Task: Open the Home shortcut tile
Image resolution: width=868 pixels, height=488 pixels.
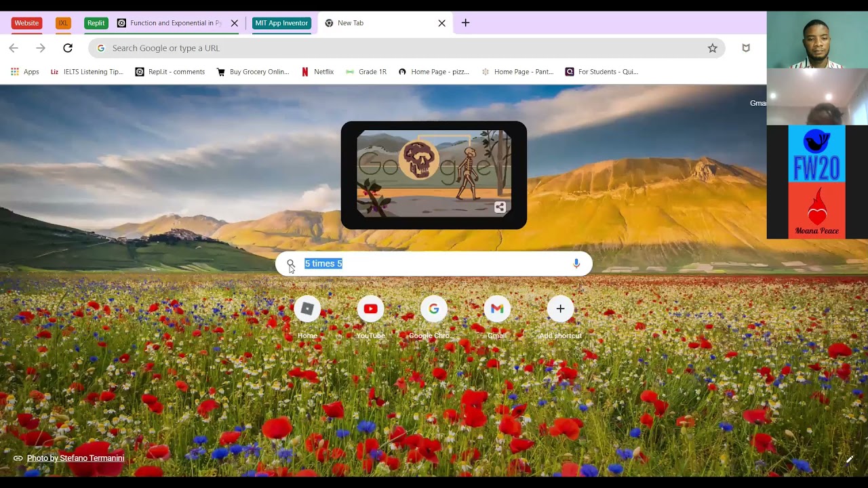Action: [x=307, y=317]
